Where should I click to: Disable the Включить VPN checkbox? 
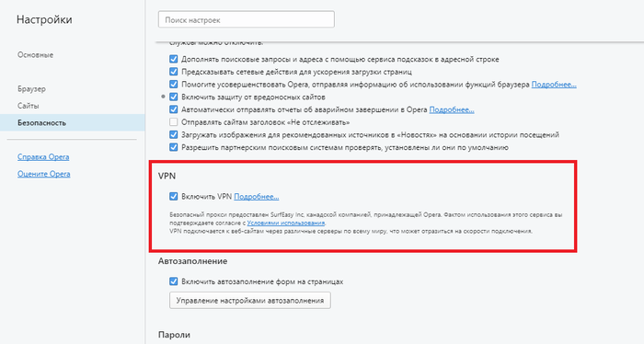pos(173,197)
